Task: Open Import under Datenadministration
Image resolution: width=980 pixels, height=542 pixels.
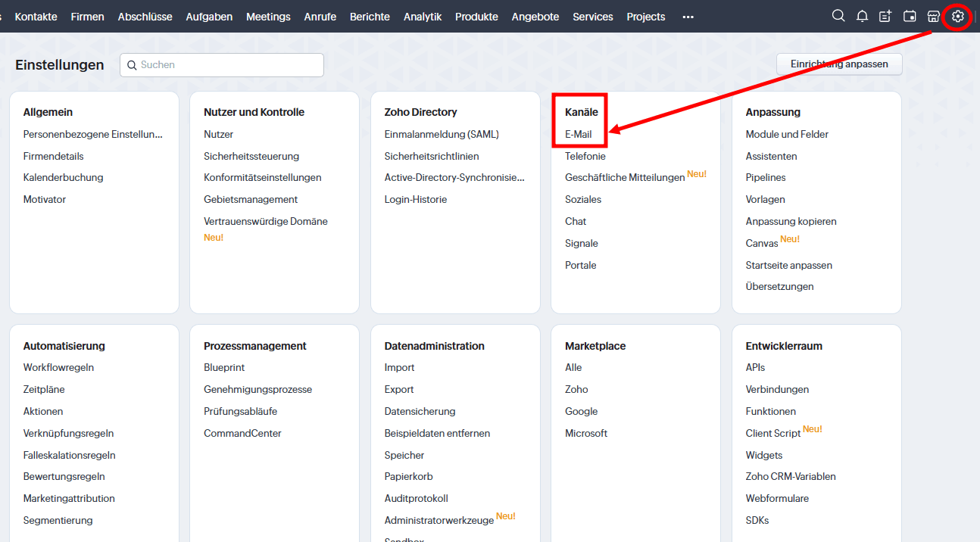Action: pos(400,367)
